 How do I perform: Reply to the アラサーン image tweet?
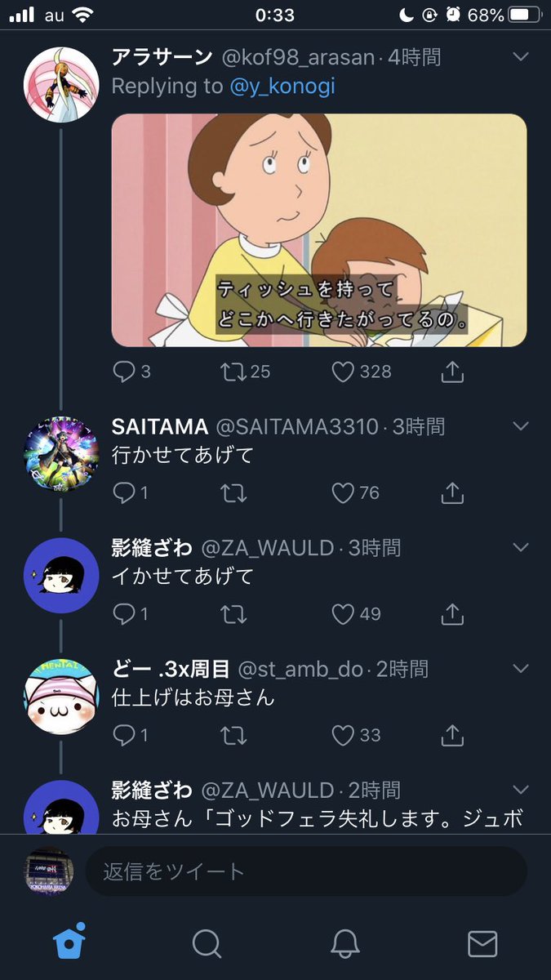[123, 372]
